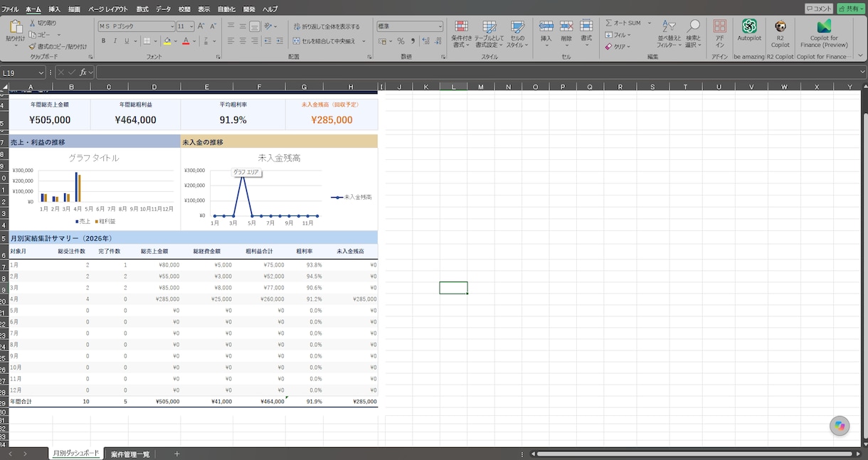Toggle Bold formatting

click(x=103, y=41)
